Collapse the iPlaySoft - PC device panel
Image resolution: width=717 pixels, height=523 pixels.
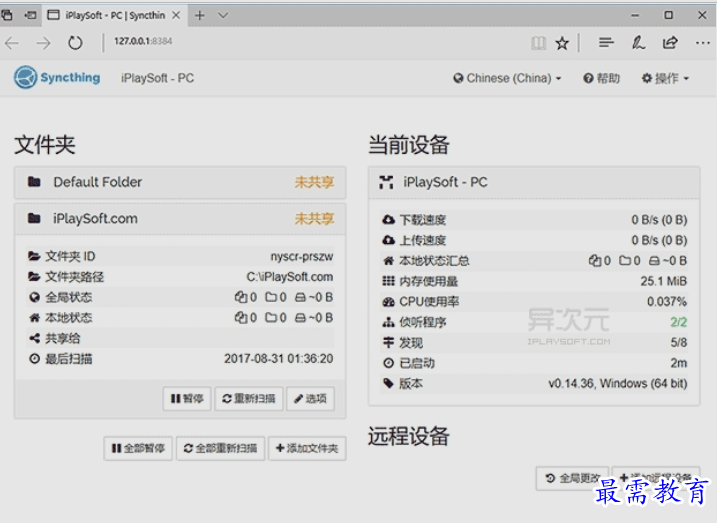534,182
